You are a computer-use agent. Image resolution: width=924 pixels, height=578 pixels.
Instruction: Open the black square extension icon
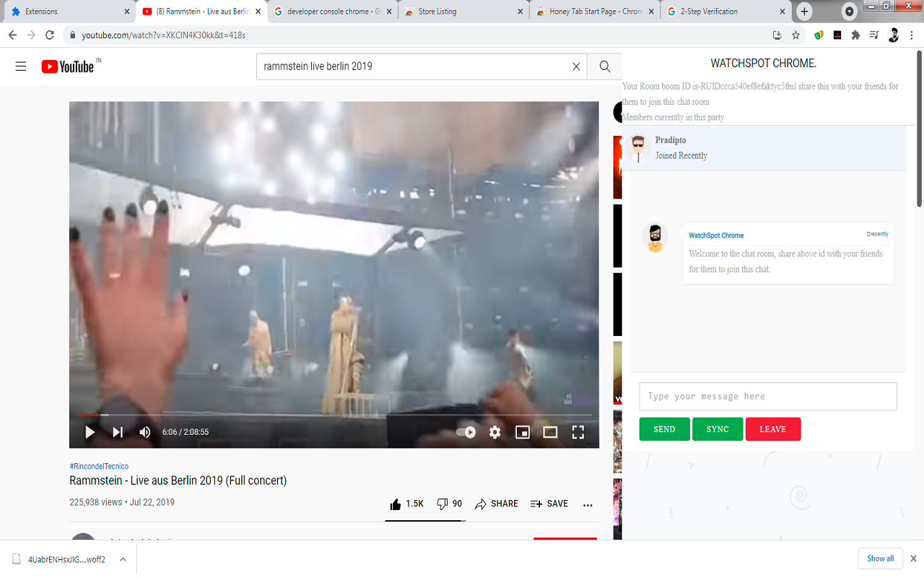click(837, 35)
